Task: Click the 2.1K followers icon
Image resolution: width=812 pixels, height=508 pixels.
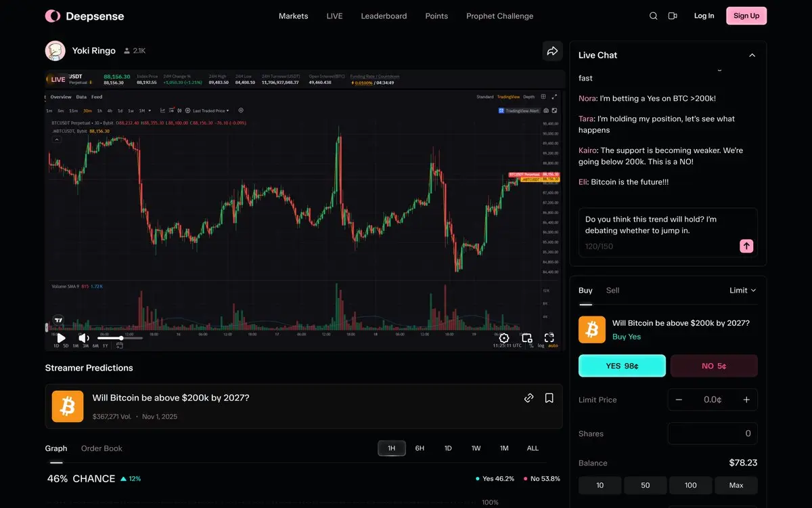Action: [x=127, y=51]
